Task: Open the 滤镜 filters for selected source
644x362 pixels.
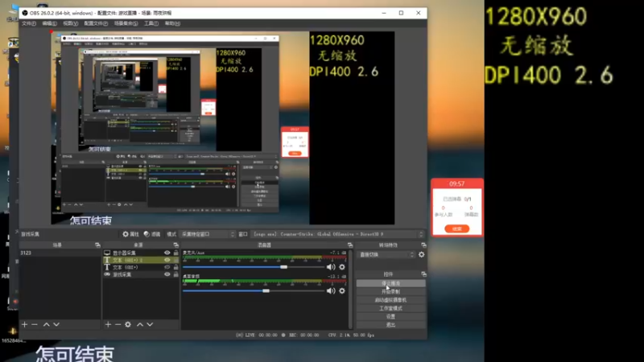Action: 152,234
